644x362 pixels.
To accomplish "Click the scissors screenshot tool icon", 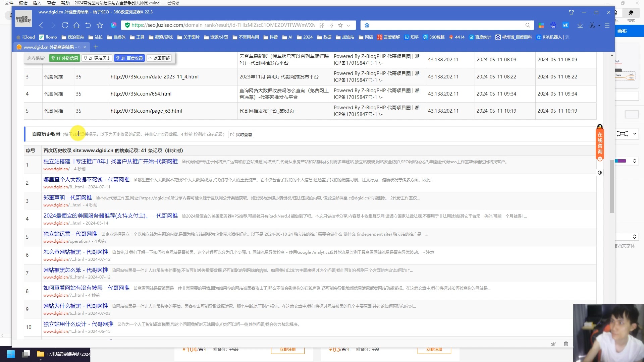I will [592, 25].
